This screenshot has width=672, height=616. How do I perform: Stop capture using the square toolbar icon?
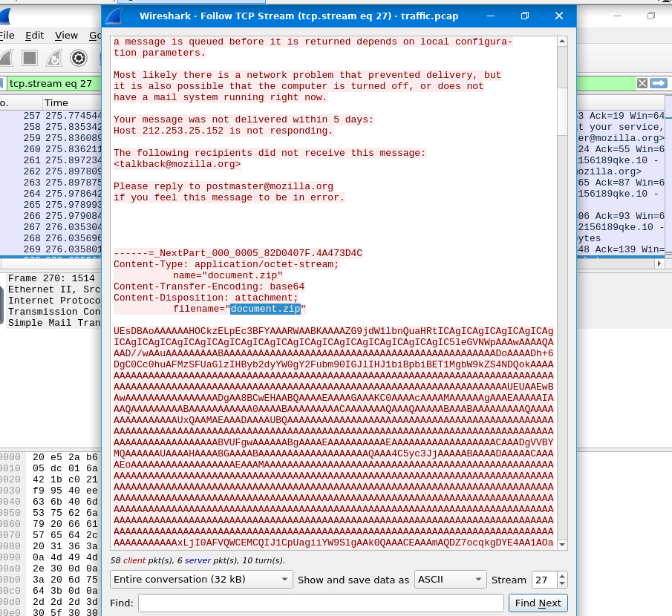pos(30,58)
